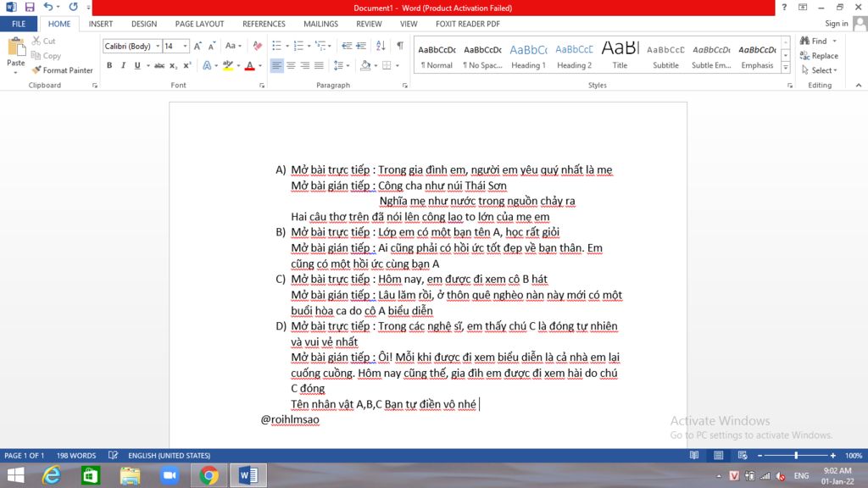The image size is (868, 488).
Task: Open the FILE tab
Action: [19, 24]
